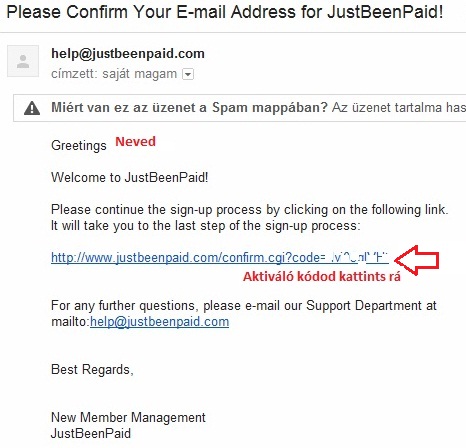Click the New Member Management signature line
The height and width of the screenshot is (448, 466).
(128, 417)
